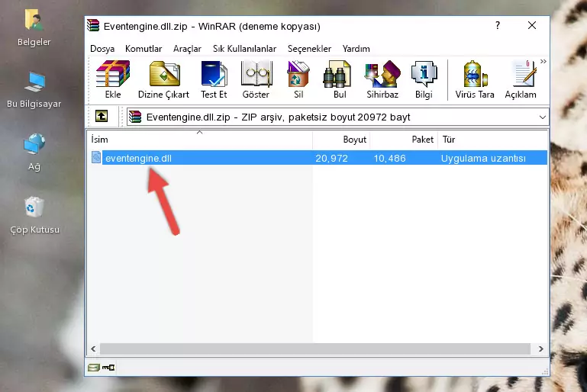The width and height of the screenshot is (587, 392).
Task: Click the status bar key password icon
Action: click(x=108, y=368)
